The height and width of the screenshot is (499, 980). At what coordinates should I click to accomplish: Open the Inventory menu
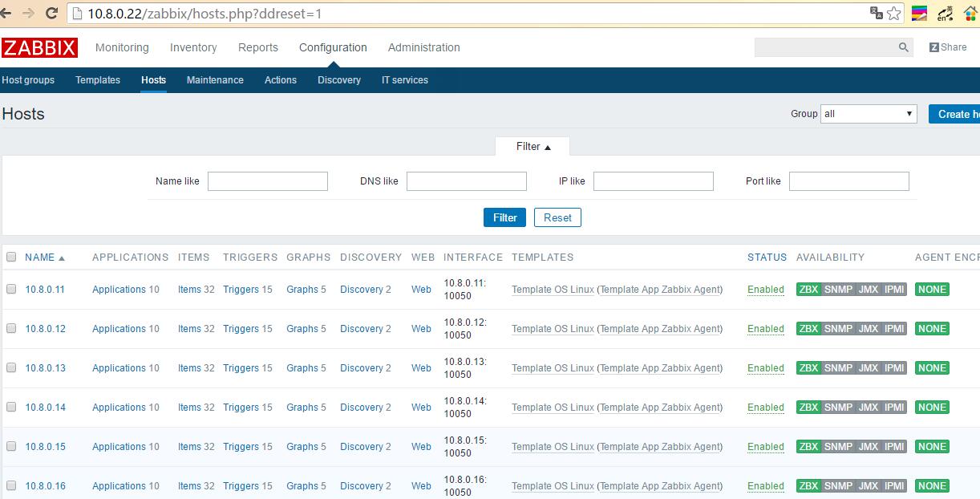pyautogui.click(x=193, y=47)
